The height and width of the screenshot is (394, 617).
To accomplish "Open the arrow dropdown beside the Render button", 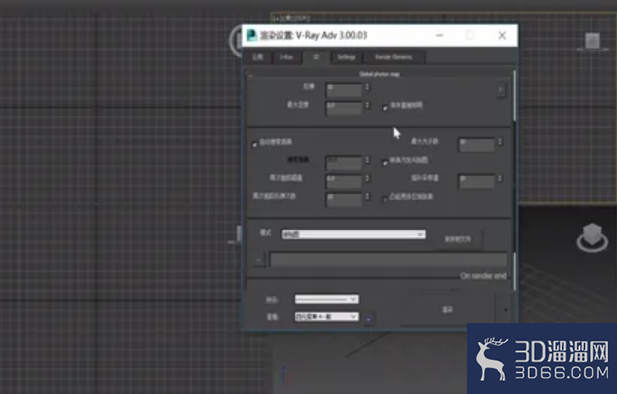I will coord(505,310).
